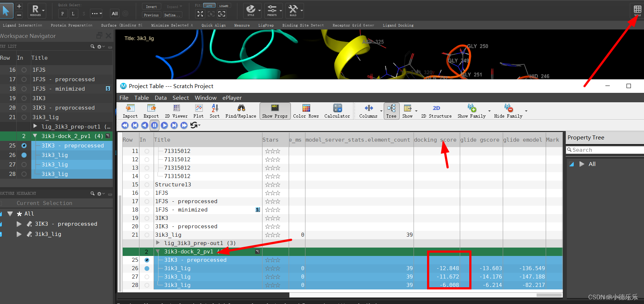Toggle inclusion for row 28 in Project Table
This screenshot has height=304, width=644.
[x=147, y=285]
